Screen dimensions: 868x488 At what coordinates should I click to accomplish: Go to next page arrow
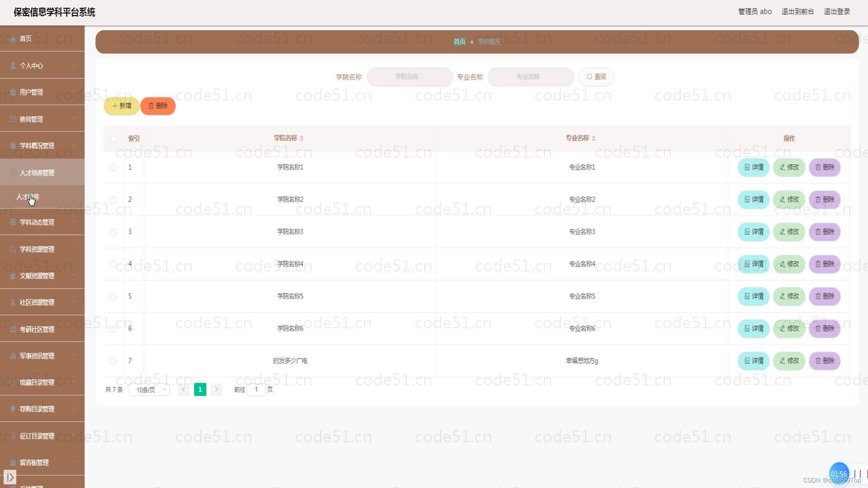click(217, 389)
